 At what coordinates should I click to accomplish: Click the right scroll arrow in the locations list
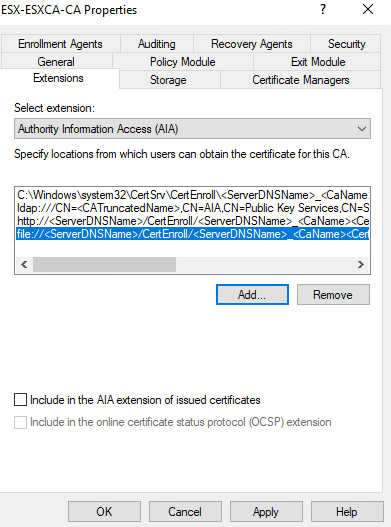click(x=361, y=265)
